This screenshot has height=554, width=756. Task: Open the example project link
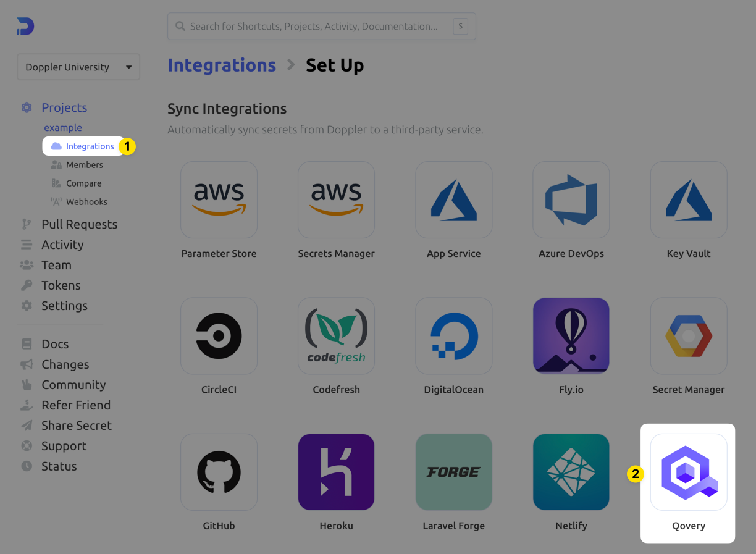[63, 128]
